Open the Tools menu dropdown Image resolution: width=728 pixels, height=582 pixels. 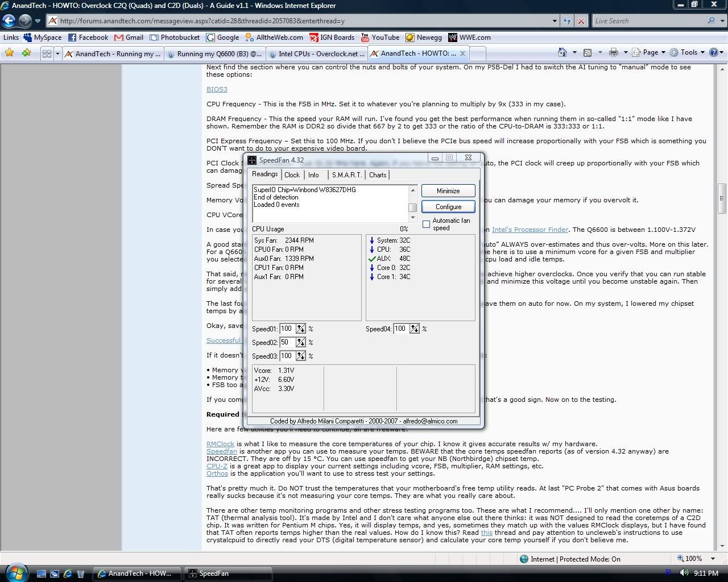pos(687,52)
